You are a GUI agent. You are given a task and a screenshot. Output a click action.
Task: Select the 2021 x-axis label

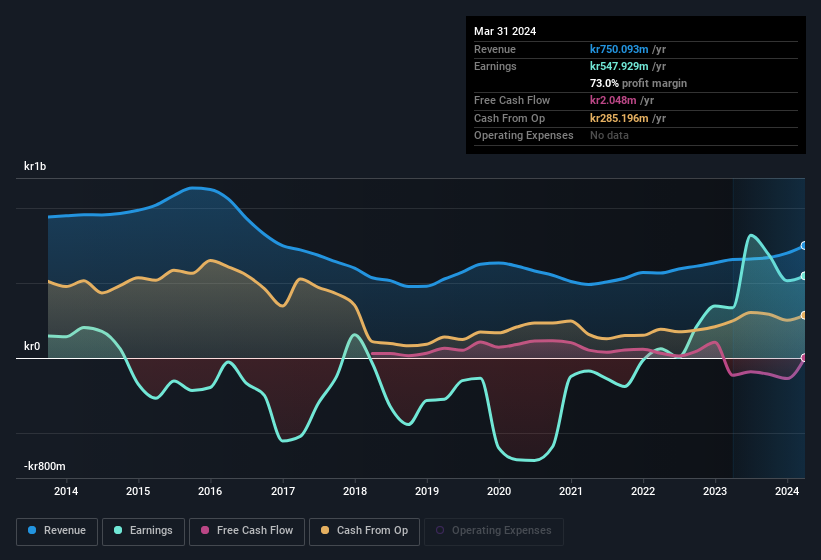[571, 491]
